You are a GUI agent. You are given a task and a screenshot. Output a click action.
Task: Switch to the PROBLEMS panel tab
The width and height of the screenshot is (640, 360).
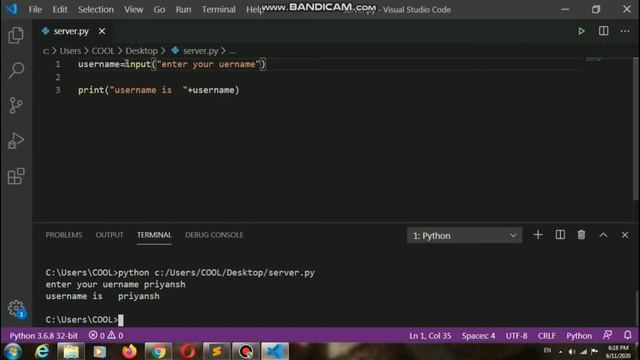point(64,235)
